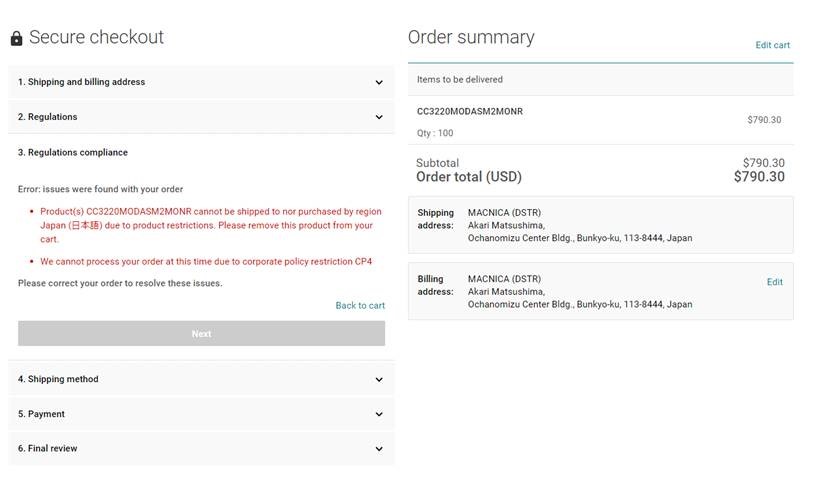
Task: Click the Items to be delivered header
Action: pyautogui.click(x=459, y=80)
